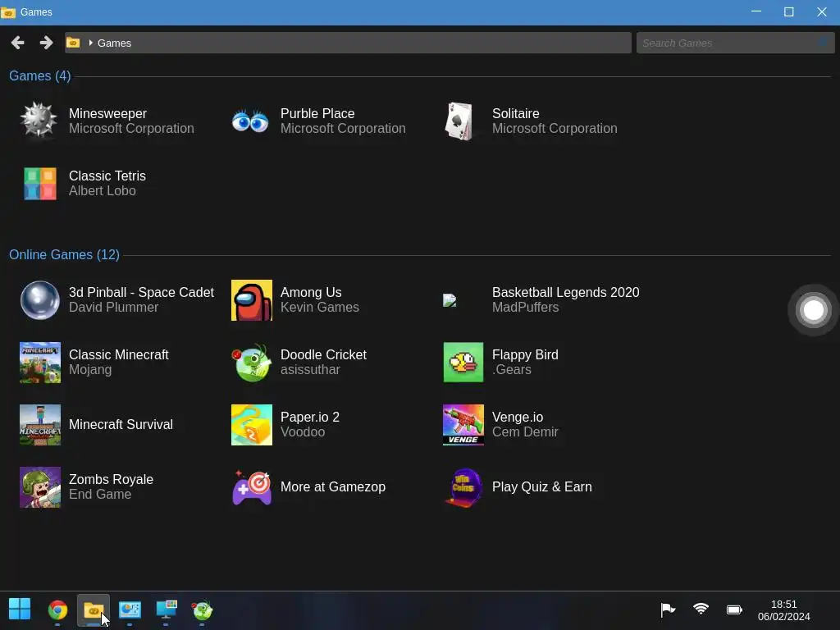Open the Minesweeper game icon
This screenshot has height=630, width=840.
(x=39, y=121)
